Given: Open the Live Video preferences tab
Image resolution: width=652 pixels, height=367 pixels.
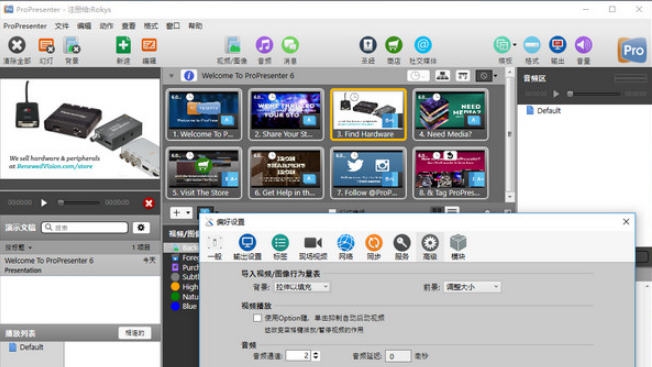Looking at the screenshot, I should click(x=313, y=247).
